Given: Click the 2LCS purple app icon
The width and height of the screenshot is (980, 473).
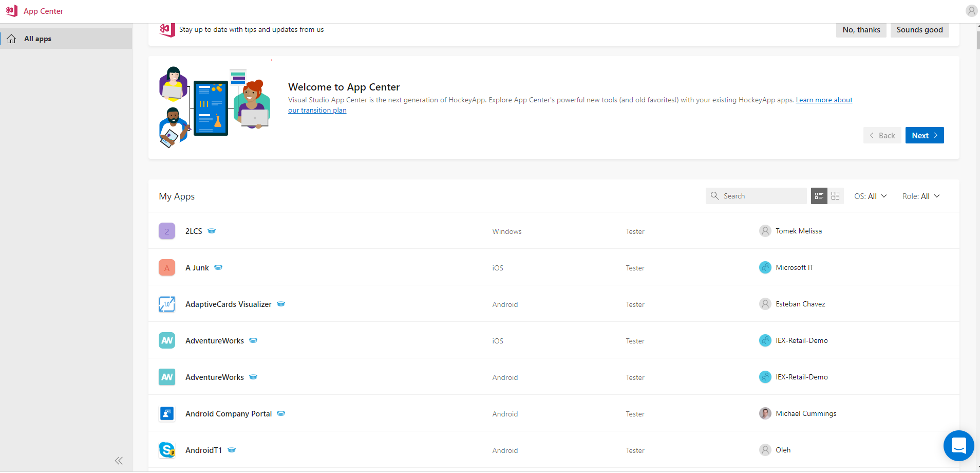Looking at the screenshot, I should click(x=167, y=231).
